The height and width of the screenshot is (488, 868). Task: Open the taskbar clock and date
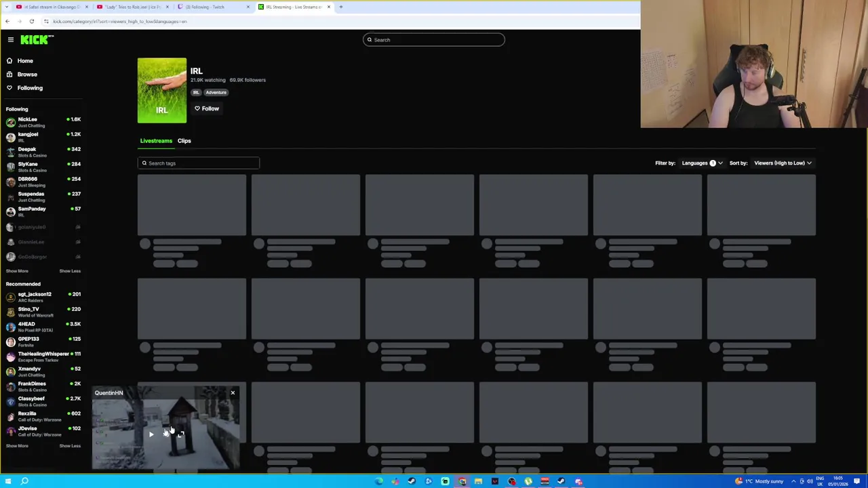pos(840,481)
